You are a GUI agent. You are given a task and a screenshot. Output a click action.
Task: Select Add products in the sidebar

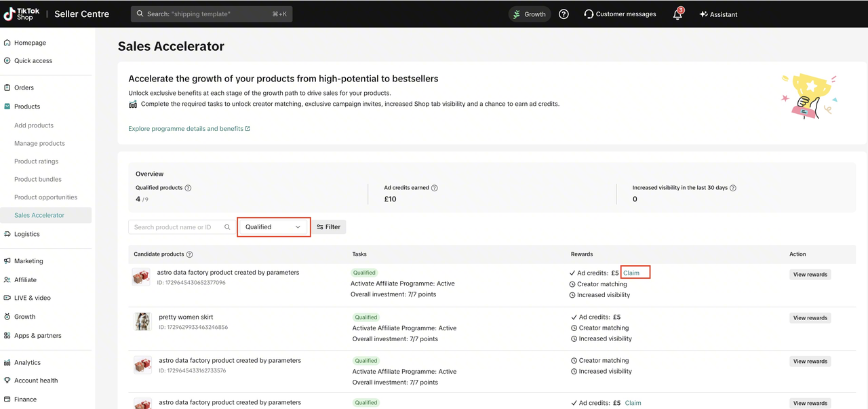34,125
